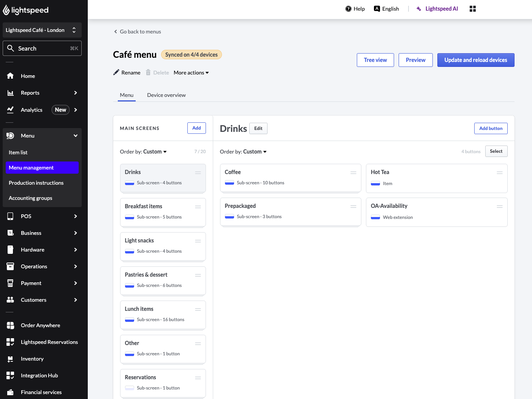Image resolution: width=532 pixels, height=399 pixels.
Task: Click Go back to menus link
Action: pos(137,32)
